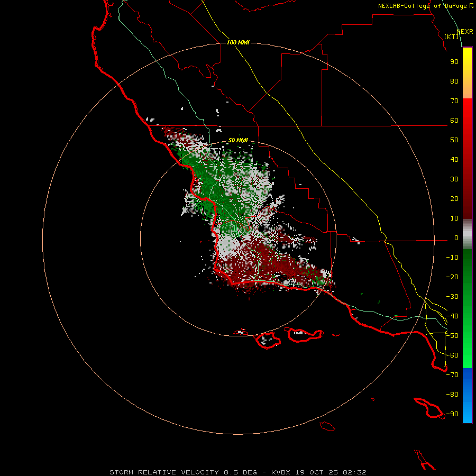This screenshot has width=476, height=476.
Task: Click the KVBX station identifier in caption
Action: [x=281, y=472]
